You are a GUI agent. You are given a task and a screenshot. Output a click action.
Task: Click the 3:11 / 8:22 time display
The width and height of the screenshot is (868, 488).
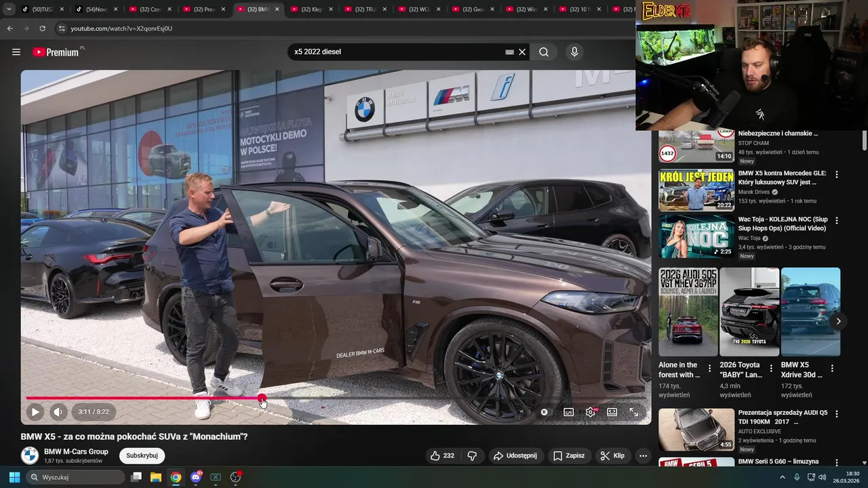94,411
